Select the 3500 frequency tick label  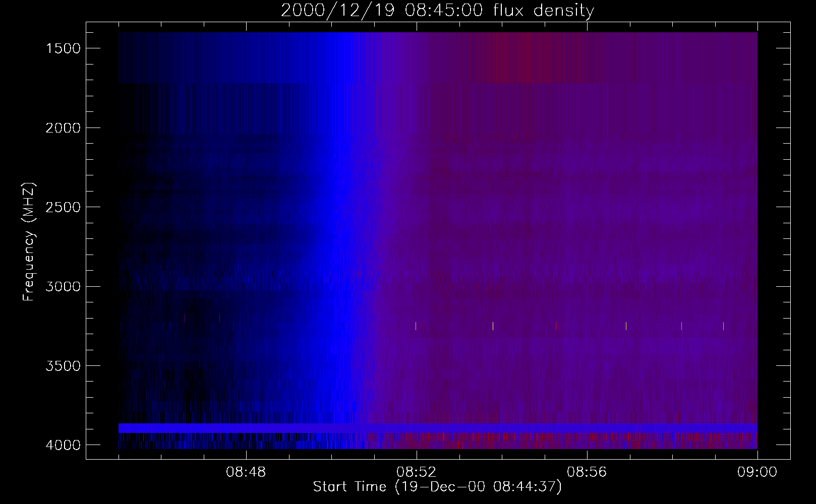point(63,366)
